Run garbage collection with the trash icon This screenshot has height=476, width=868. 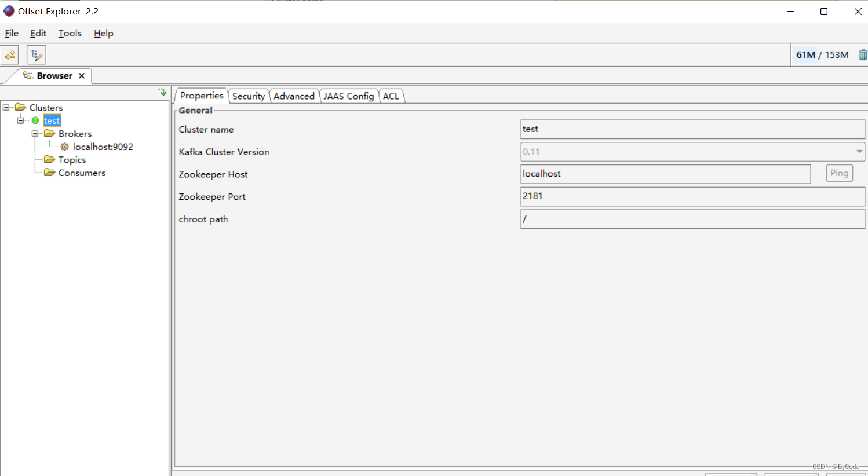pos(862,55)
